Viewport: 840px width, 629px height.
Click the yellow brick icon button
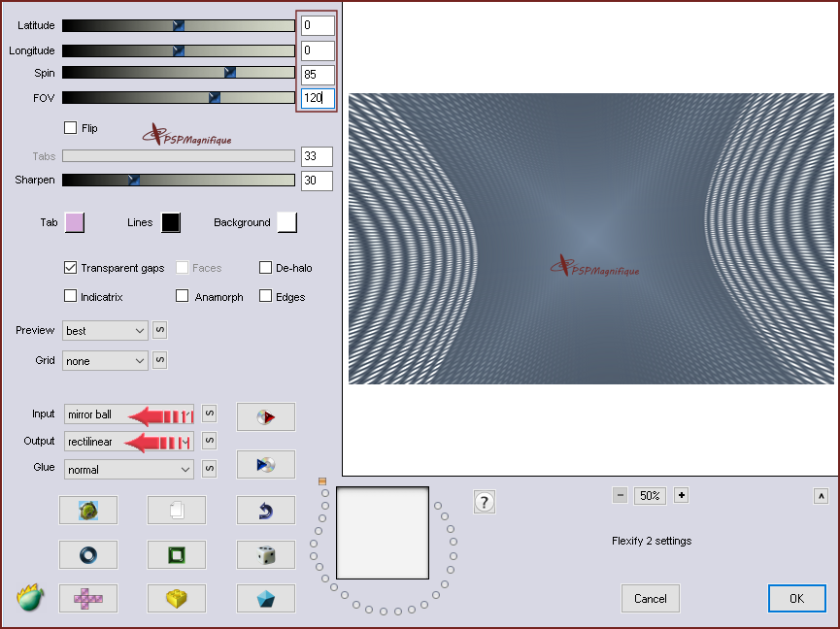point(176,599)
